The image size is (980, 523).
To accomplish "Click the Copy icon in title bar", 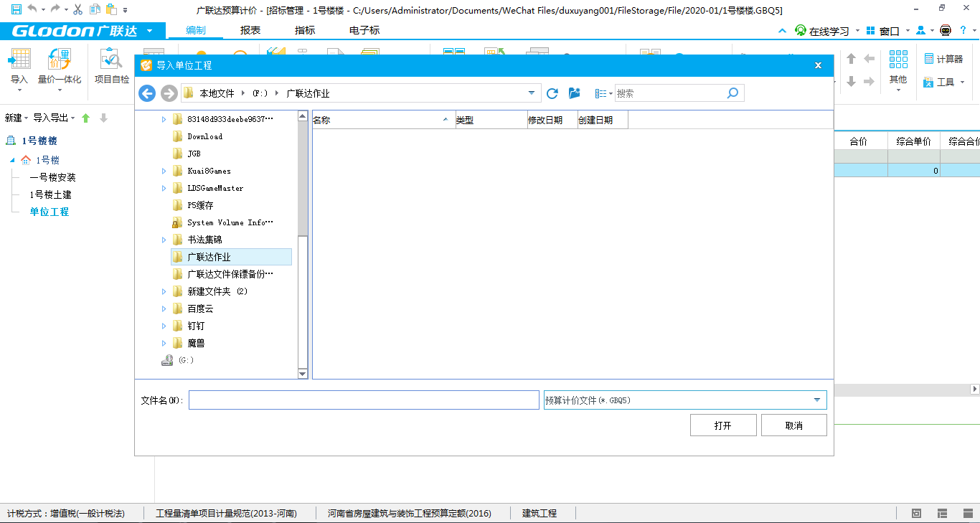I will 94,9.
